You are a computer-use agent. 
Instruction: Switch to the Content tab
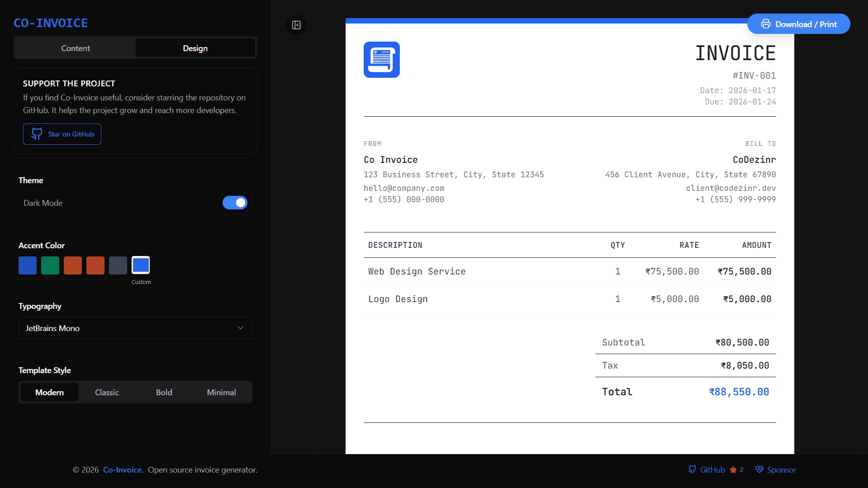(x=75, y=47)
